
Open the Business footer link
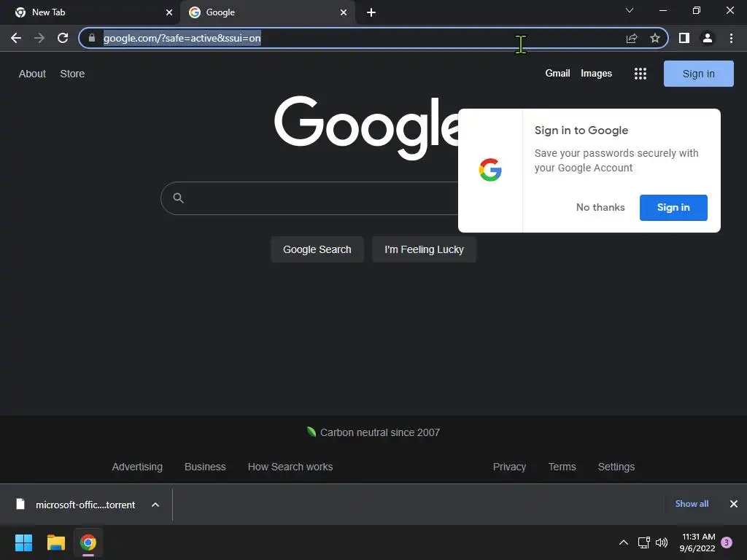(205, 467)
